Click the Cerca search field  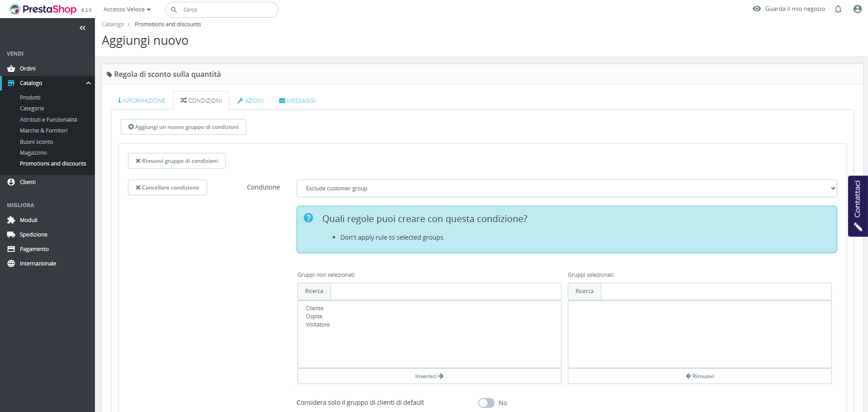(226, 10)
